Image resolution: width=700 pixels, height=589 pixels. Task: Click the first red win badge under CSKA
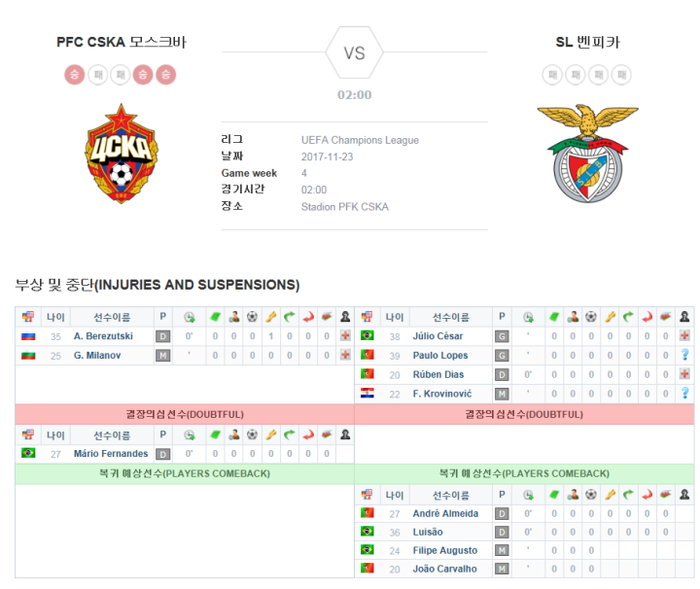point(75,75)
